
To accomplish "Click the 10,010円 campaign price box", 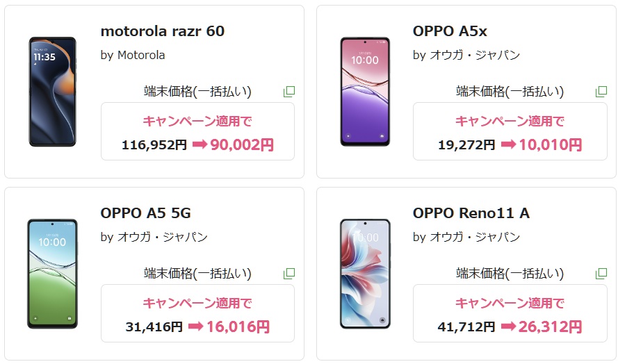I will click(x=510, y=131).
